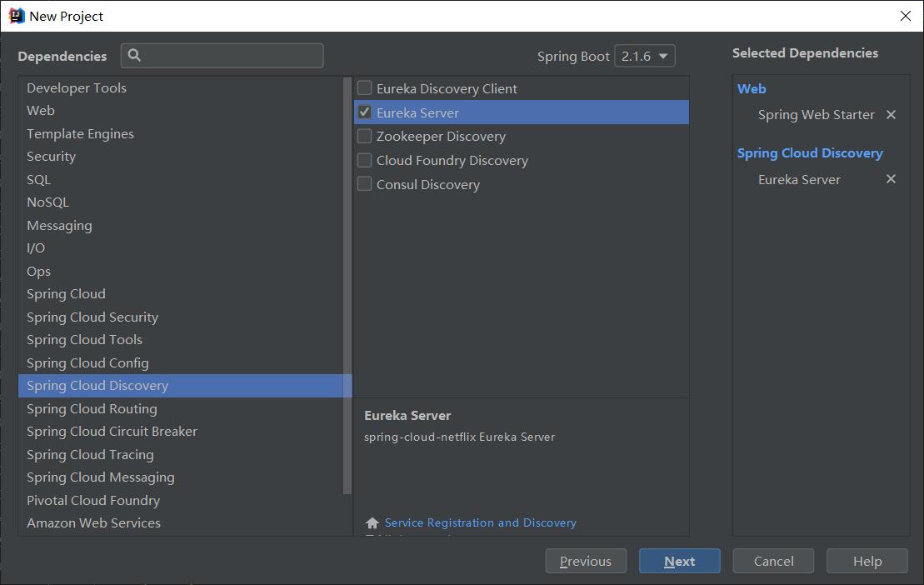The height and width of the screenshot is (585, 924).
Task: Click the IntelliJ IDEA logo in title bar
Action: click(x=17, y=16)
